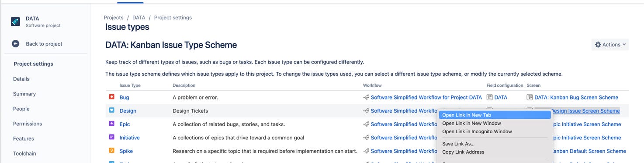Screen dimensions: 644x163
Task: Click the workflow icon in the Initiative row
Action: 366,138
